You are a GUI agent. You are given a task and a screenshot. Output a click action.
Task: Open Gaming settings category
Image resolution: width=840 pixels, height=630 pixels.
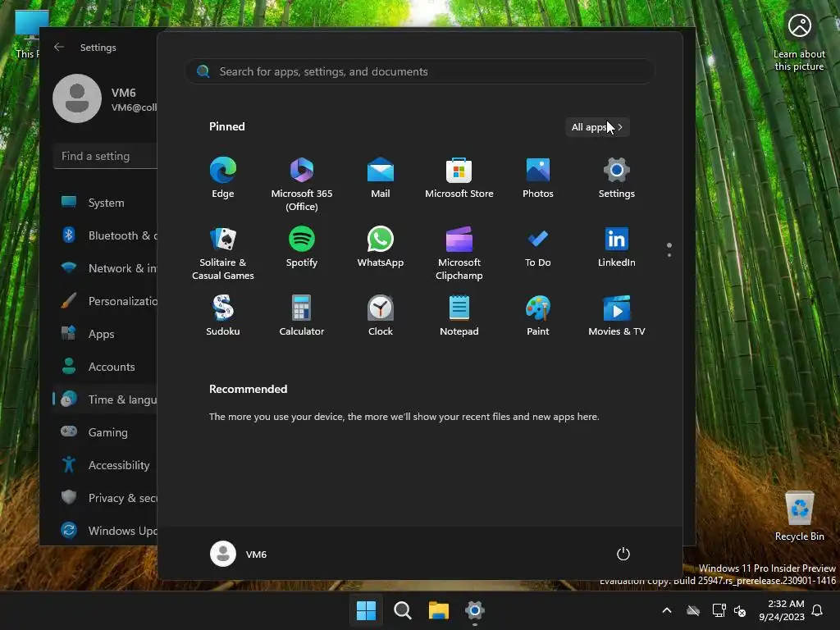point(106,431)
